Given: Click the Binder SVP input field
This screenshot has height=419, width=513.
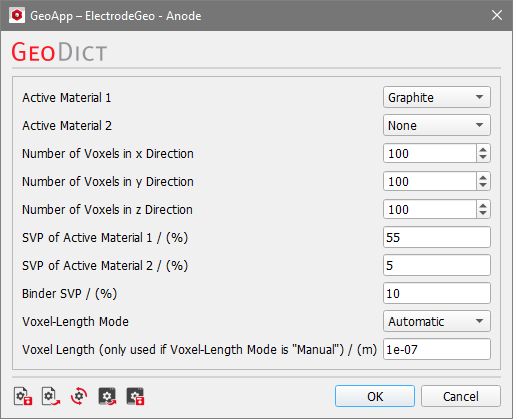Looking at the screenshot, I should coord(437,293).
